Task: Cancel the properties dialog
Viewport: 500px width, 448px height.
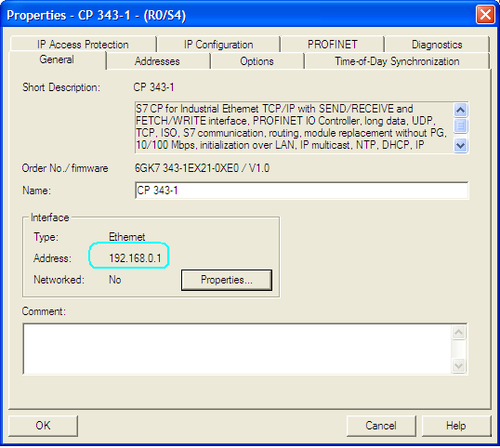Action: 381,426
